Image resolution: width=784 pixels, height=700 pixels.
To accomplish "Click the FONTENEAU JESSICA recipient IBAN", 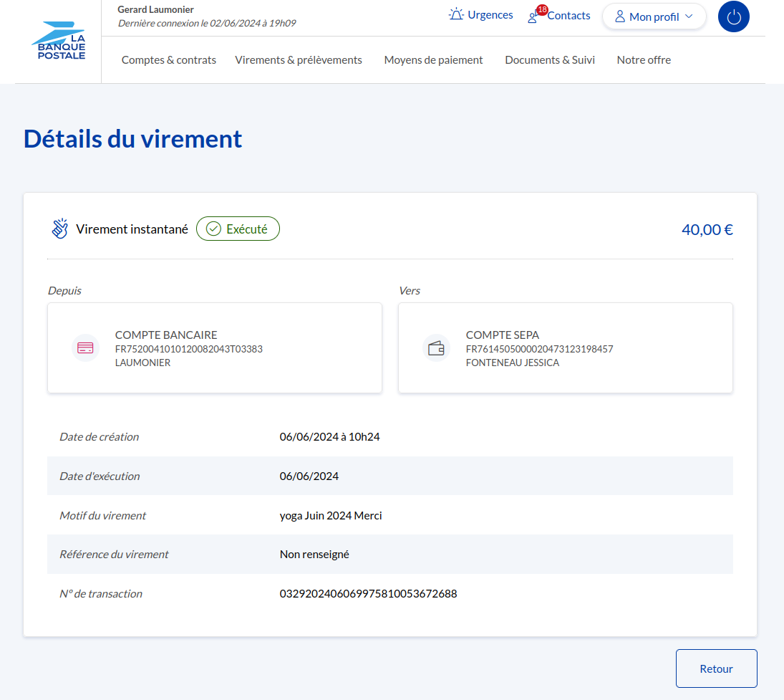I will point(539,350).
